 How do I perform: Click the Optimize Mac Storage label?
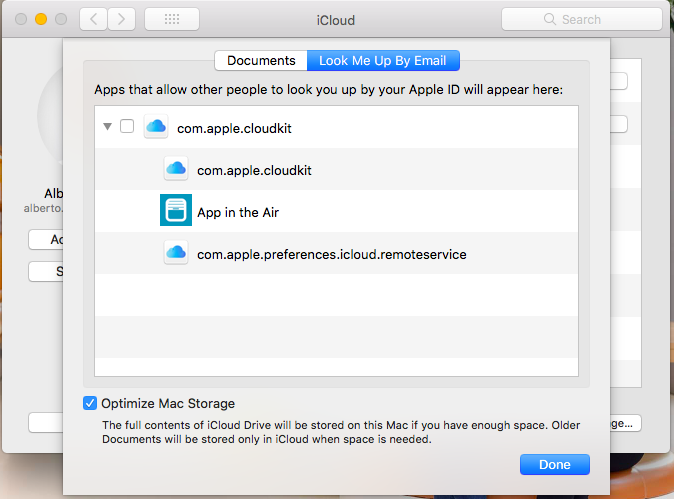click(168, 404)
